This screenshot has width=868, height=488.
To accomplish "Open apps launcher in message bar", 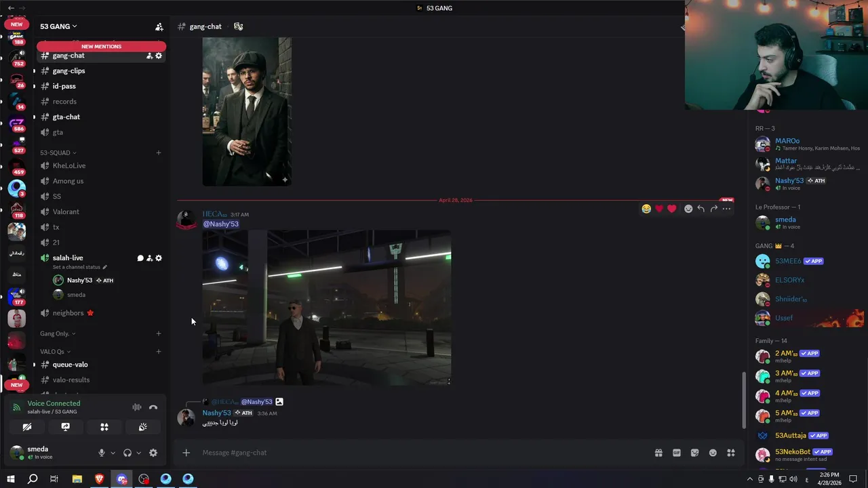I will coord(731,453).
